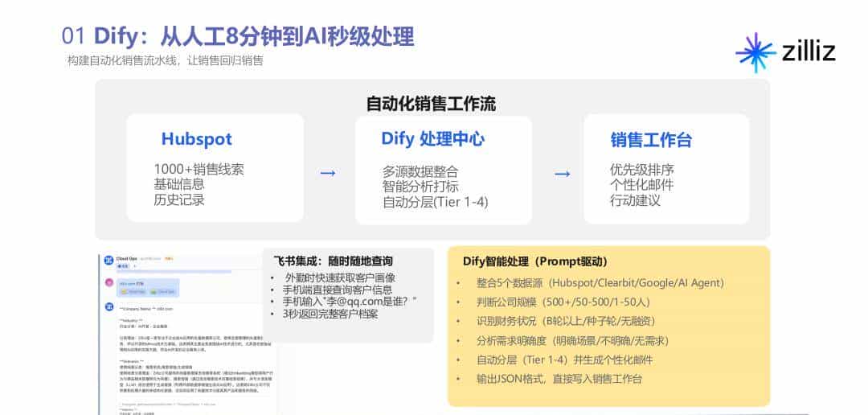This screenshot has width=868, height=415.
Task: Click the "Dify智能处理（Prompt驱动）" heading
Action: [535, 261]
